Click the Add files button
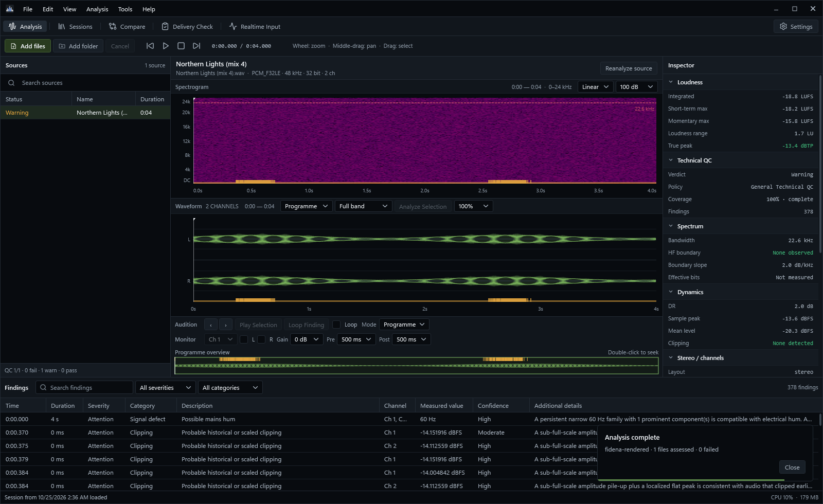Screen dimensions: 823x504 coord(28,46)
